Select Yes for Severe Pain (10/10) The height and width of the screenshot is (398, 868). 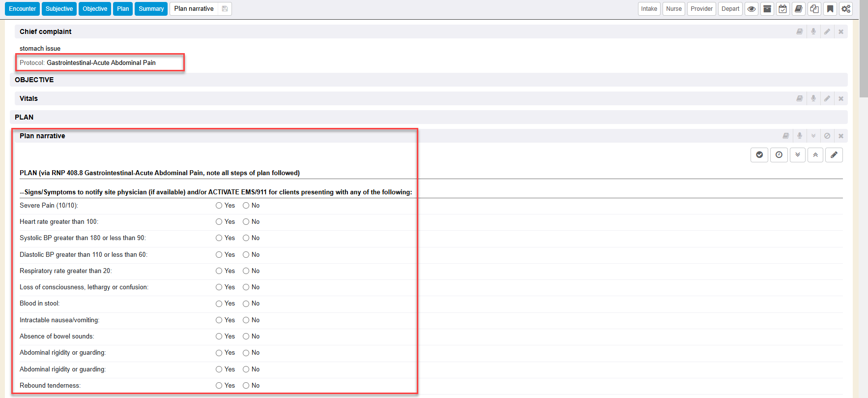(219, 206)
